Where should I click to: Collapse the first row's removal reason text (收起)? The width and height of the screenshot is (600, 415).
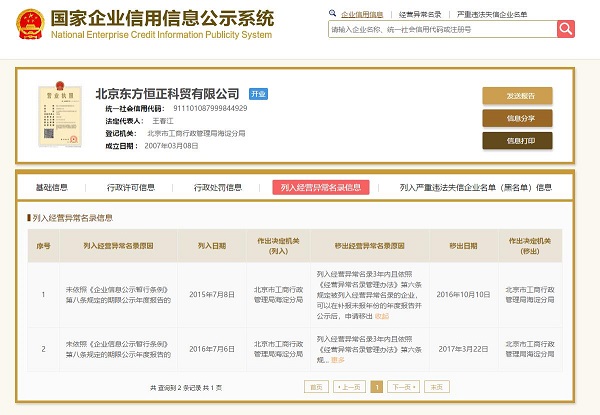[x=381, y=316]
